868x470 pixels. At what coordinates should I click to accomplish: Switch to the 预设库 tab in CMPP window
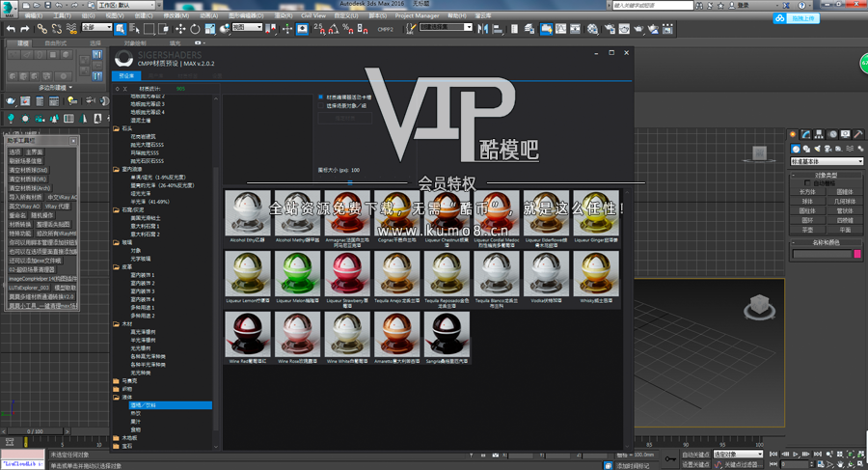tap(126, 76)
